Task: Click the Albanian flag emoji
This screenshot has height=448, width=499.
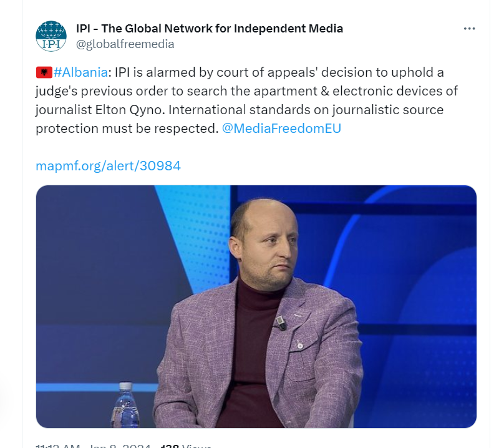Action: [44, 73]
